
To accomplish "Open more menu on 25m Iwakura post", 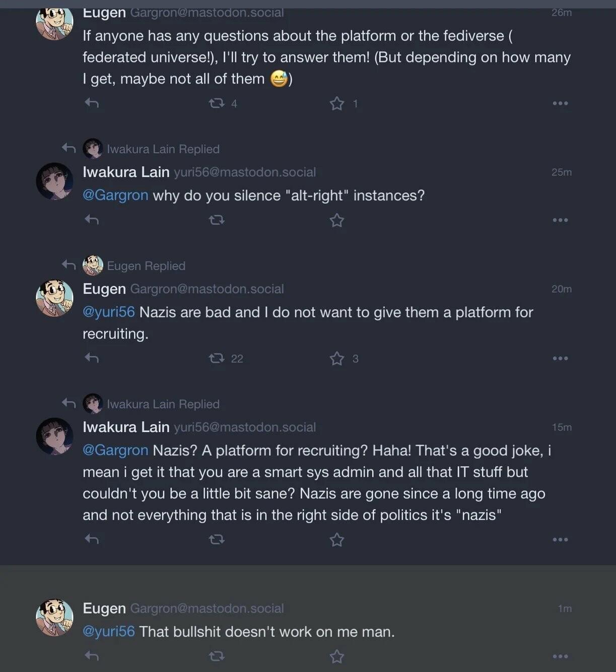I will [x=560, y=220].
